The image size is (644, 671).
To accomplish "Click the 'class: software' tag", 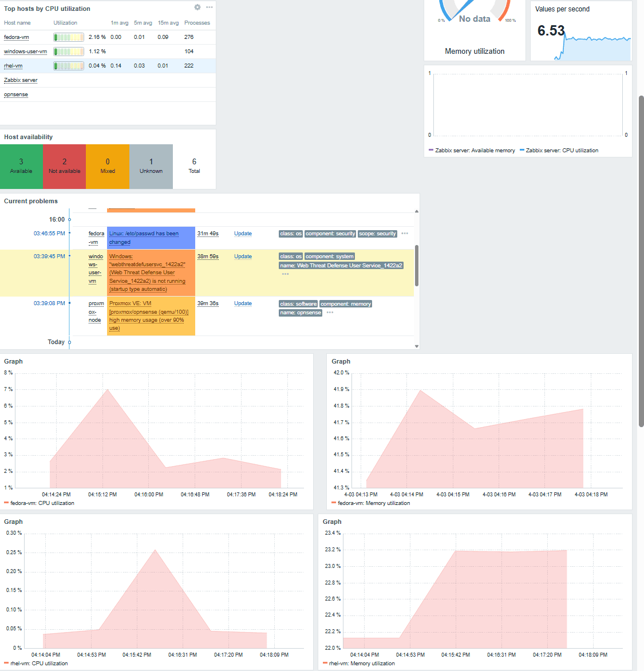I will [x=298, y=304].
